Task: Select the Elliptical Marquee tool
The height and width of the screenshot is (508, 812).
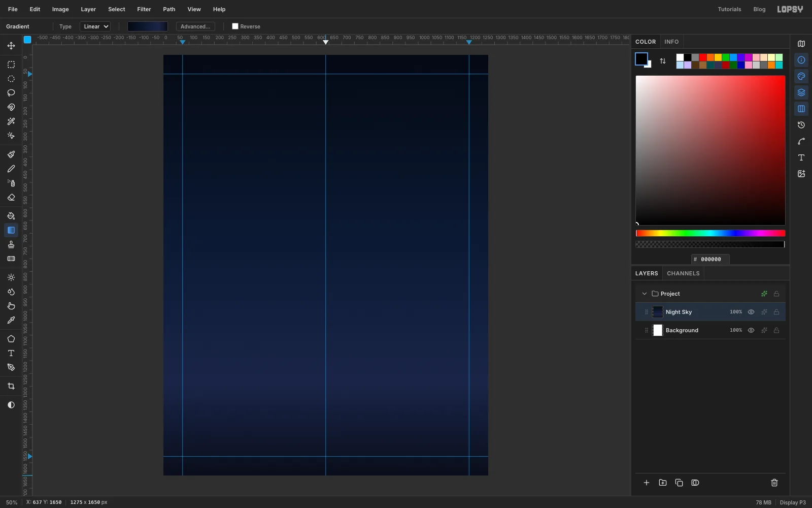Action: click(11, 79)
